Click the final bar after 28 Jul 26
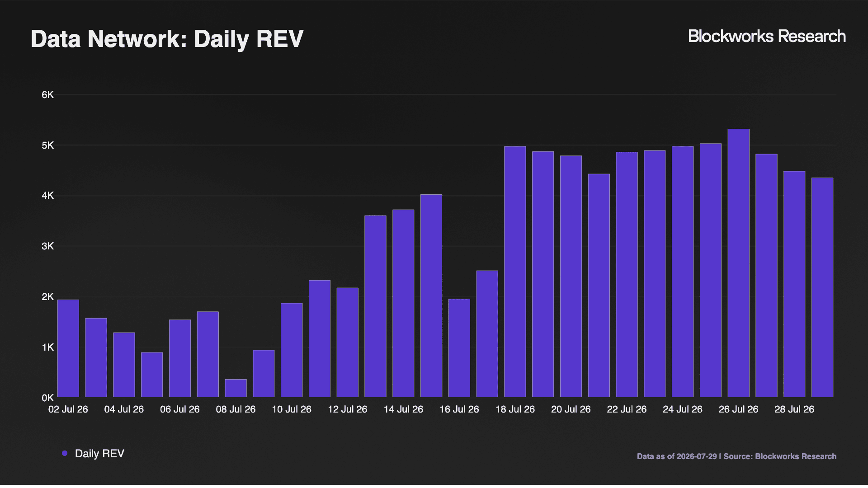Viewport: 868px width, 488px height. [822, 288]
